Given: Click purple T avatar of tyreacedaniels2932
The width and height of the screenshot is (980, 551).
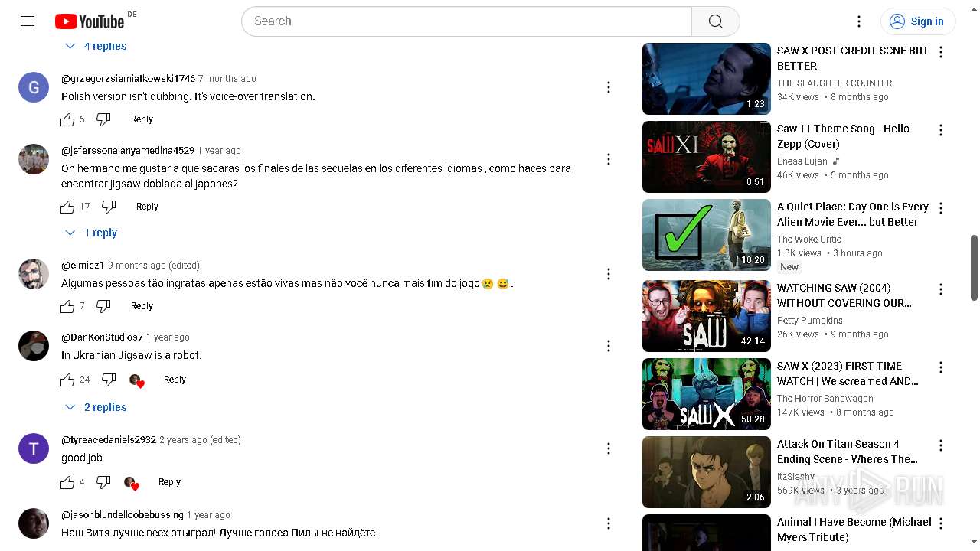Looking at the screenshot, I should pos(34,448).
